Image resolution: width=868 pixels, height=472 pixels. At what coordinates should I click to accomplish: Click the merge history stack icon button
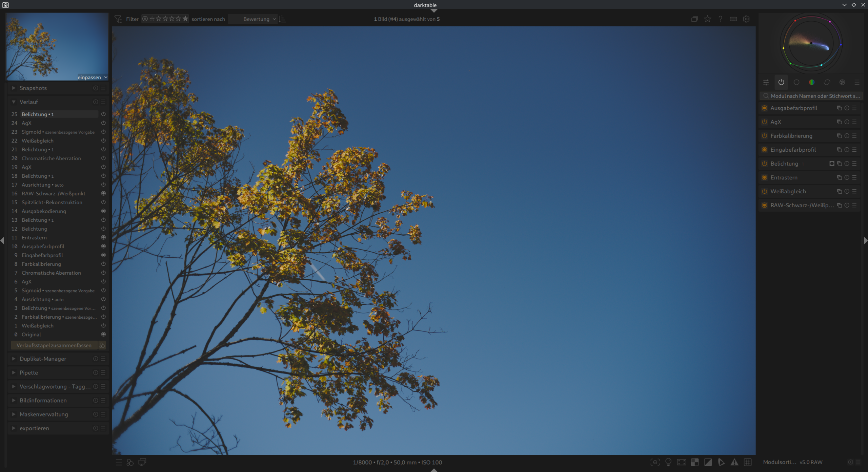pyautogui.click(x=102, y=345)
